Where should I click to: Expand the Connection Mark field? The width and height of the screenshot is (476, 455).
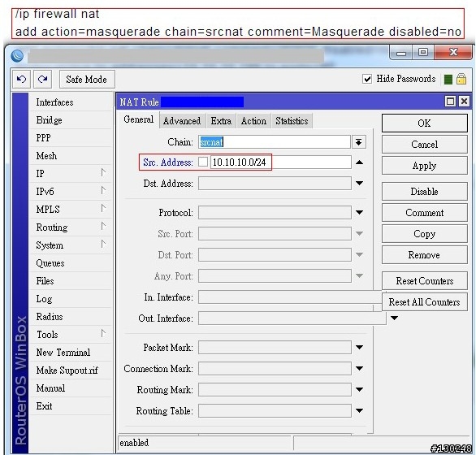[359, 368]
